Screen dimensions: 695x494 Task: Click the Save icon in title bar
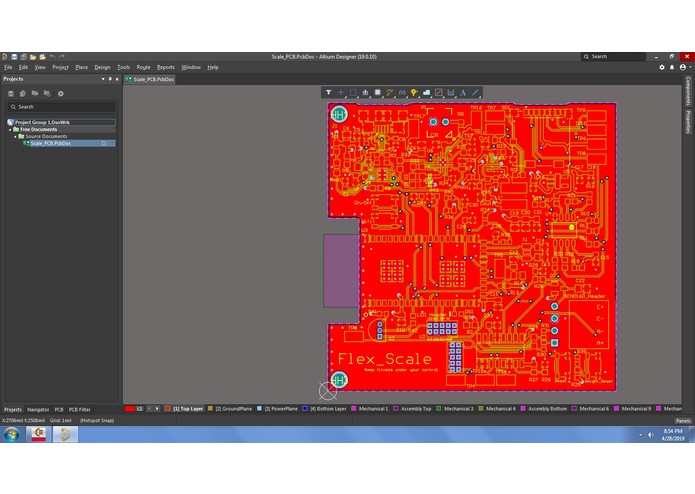pos(14,57)
